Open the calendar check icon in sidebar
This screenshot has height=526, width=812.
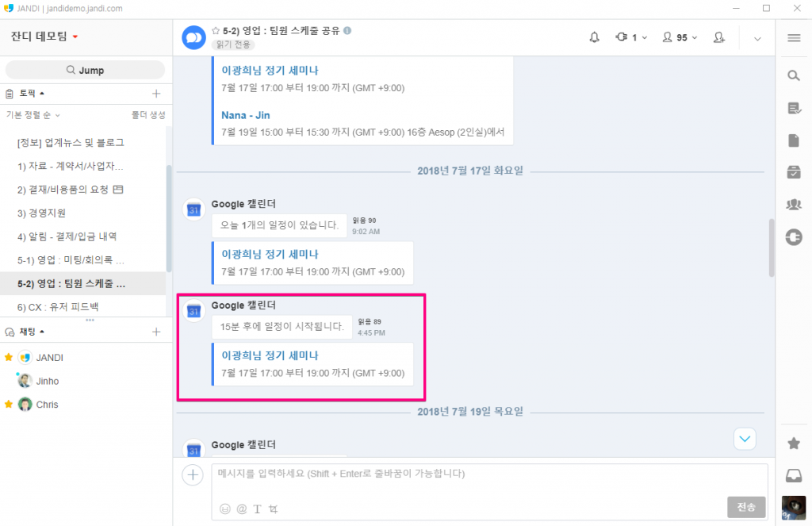[x=793, y=172]
